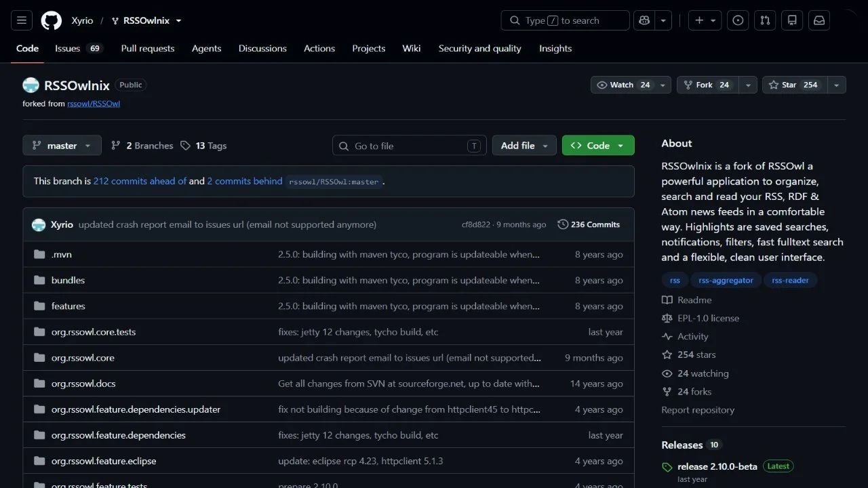
Task: Expand the Star lists dropdown arrow
Action: tap(837, 85)
